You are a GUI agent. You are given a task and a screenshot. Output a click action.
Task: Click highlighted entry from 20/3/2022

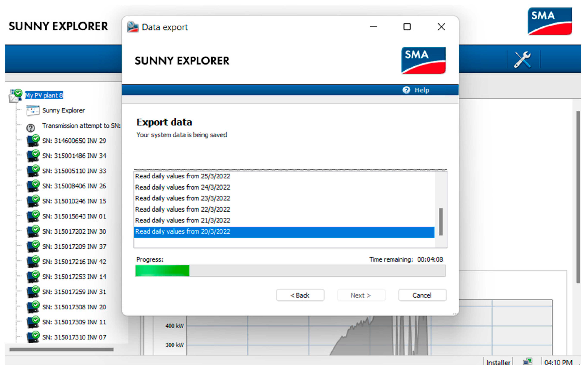pos(183,231)
